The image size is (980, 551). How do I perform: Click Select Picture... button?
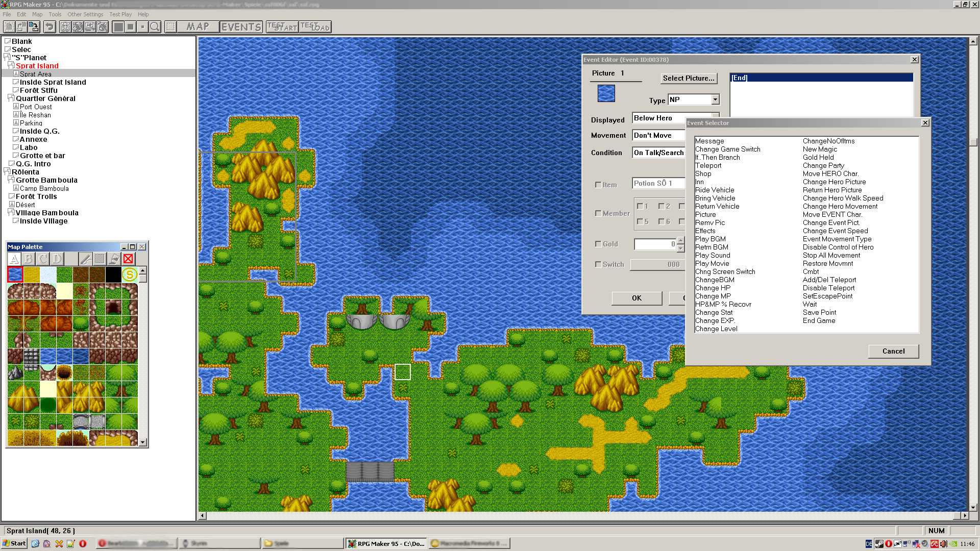click(x=688, y=79)
